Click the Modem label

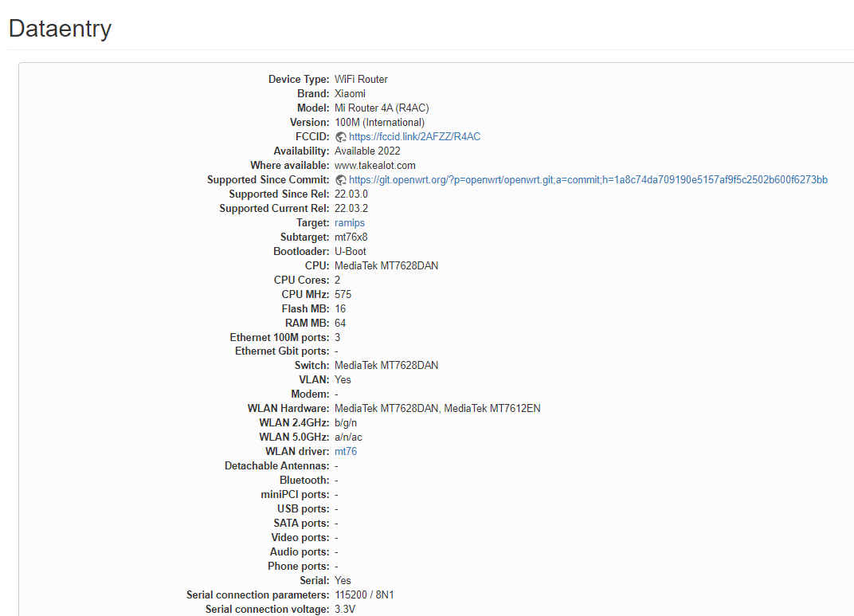pos(310,394)
